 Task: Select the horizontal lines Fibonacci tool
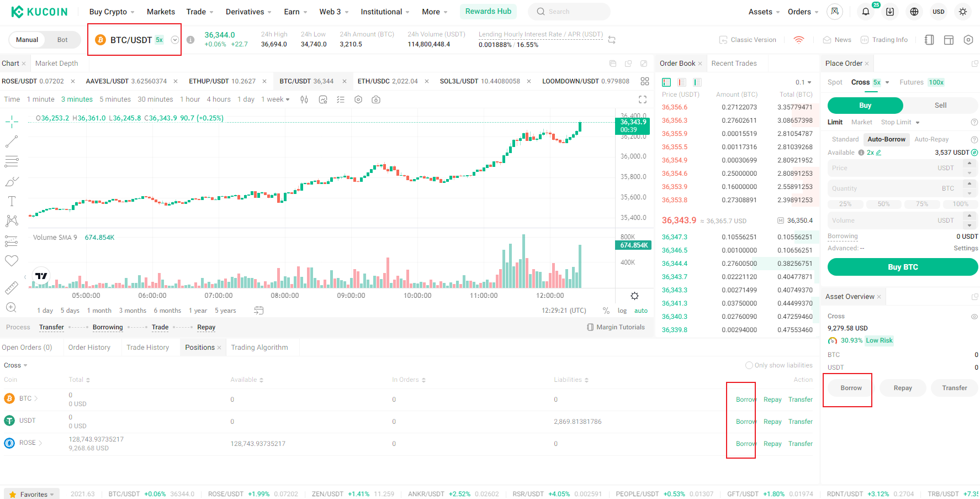click(12, 161)
